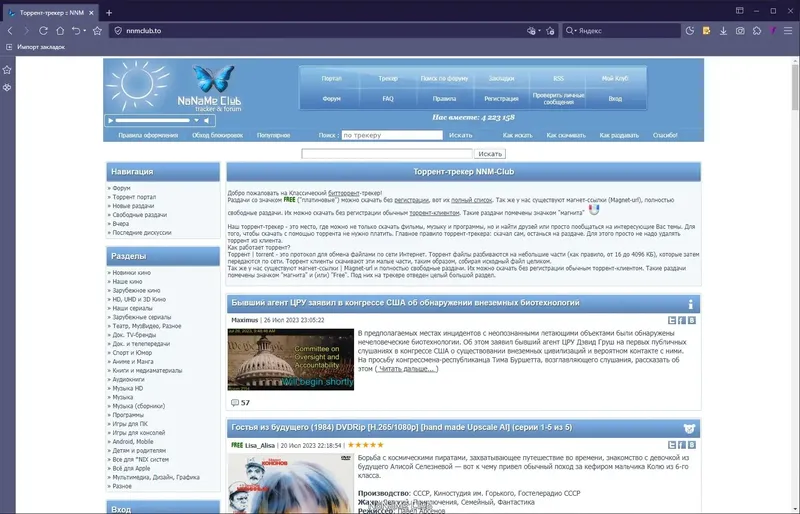Click Искать button beside tracker search

tap(461, 135)
